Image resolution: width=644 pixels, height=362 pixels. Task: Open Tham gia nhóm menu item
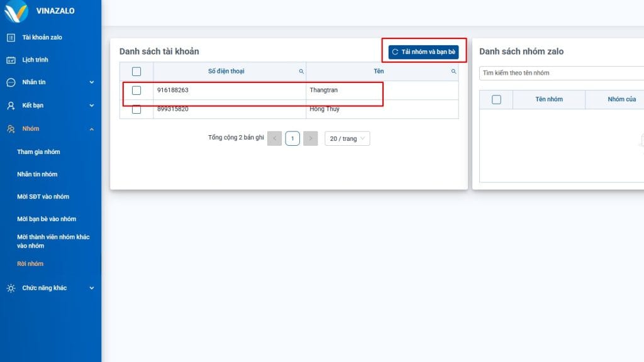tap(38, 152)
